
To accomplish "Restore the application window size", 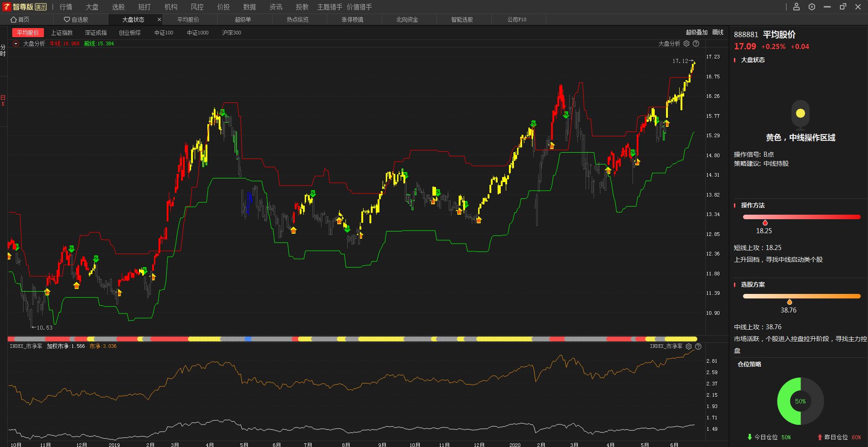I will point(843,7).
